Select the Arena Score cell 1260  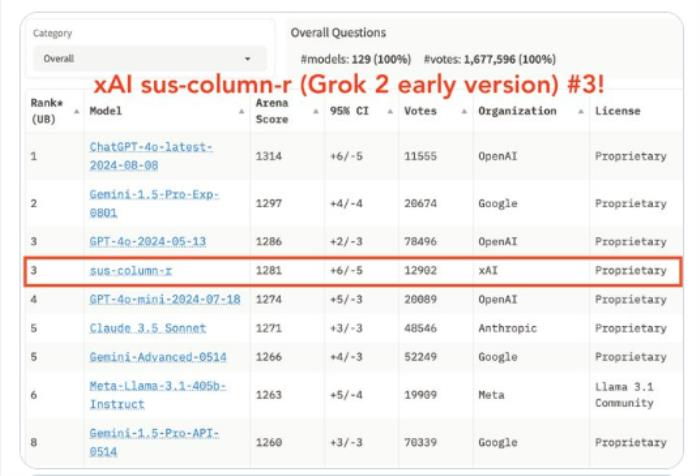[269, 443]
